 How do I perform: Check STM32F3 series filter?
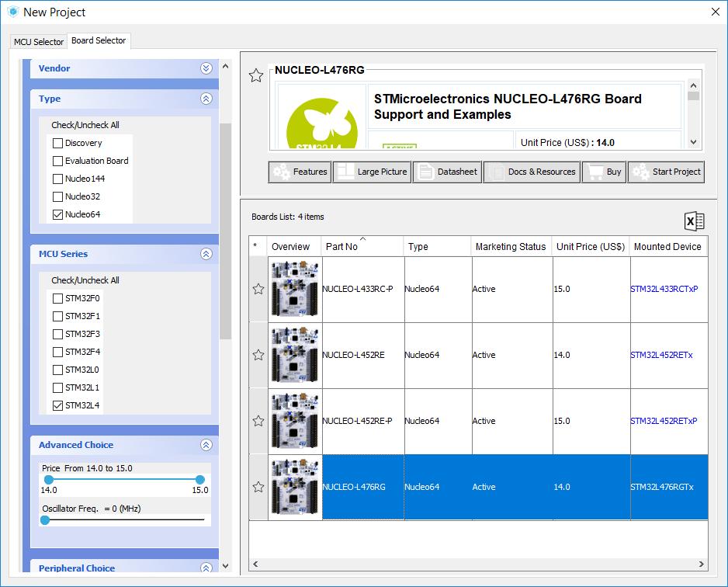57,334
